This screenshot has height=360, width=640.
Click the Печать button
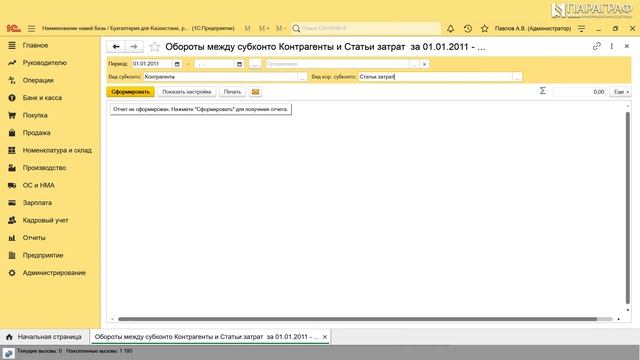coord(232,92)
